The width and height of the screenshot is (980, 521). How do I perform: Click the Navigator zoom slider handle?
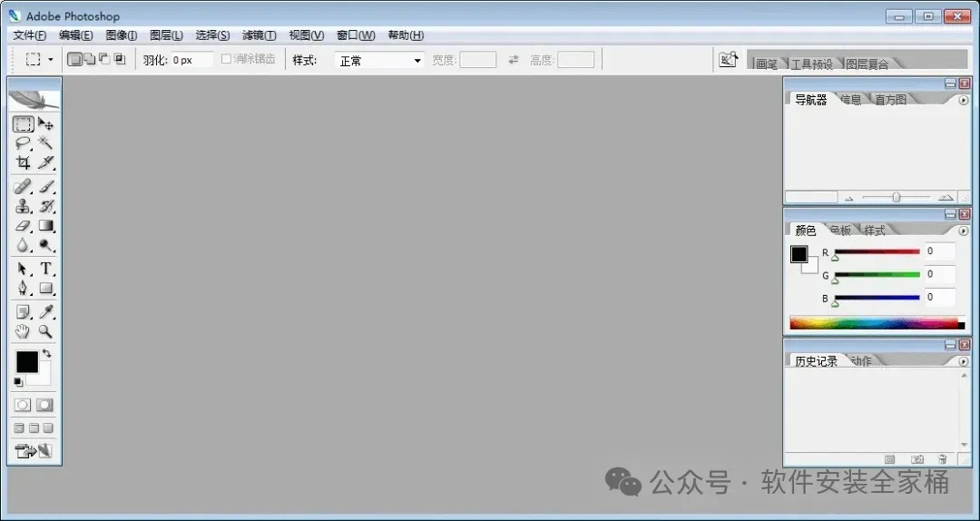tap(897, 197)
